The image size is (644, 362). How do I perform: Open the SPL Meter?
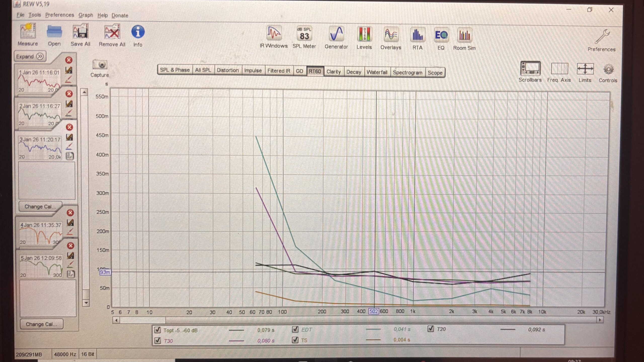(x=304, y=34)
